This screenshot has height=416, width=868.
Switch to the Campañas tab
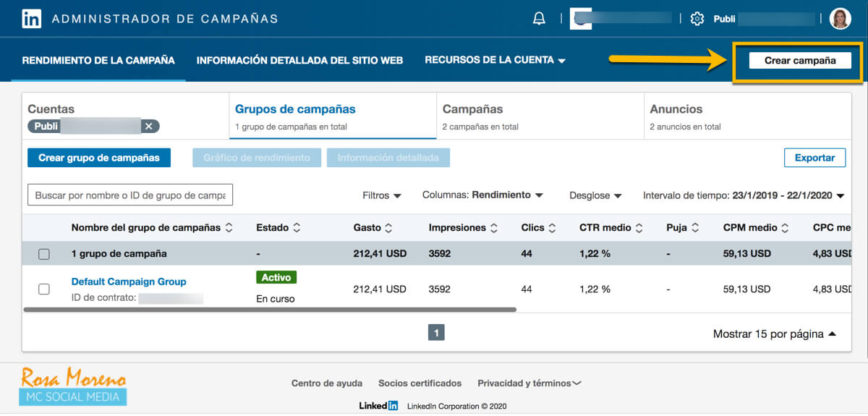[x=540, y=116]
